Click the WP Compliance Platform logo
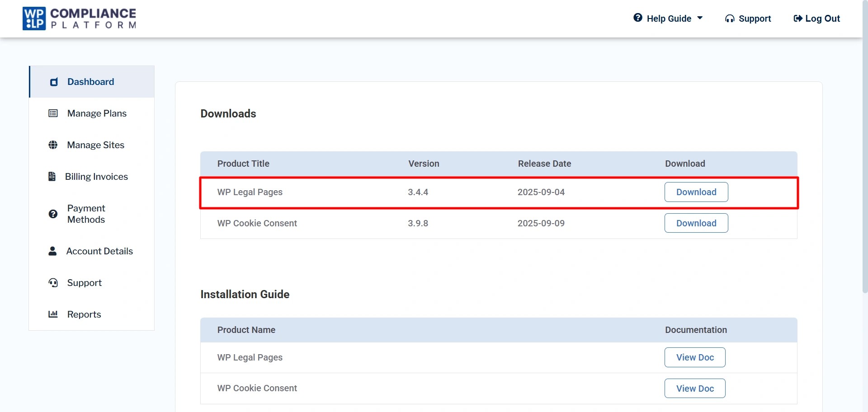Image resolution: width=868 pixels, height=412 pixels. (79, 19)
